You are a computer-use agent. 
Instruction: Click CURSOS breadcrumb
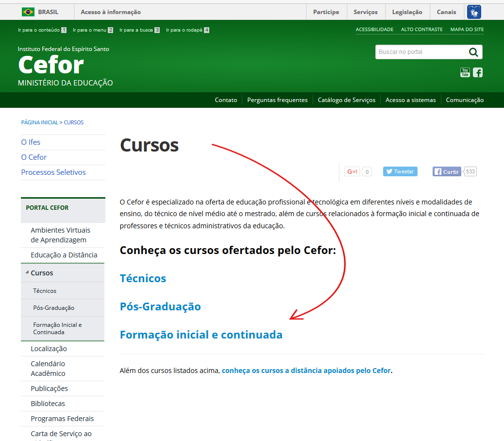[74, 122]
